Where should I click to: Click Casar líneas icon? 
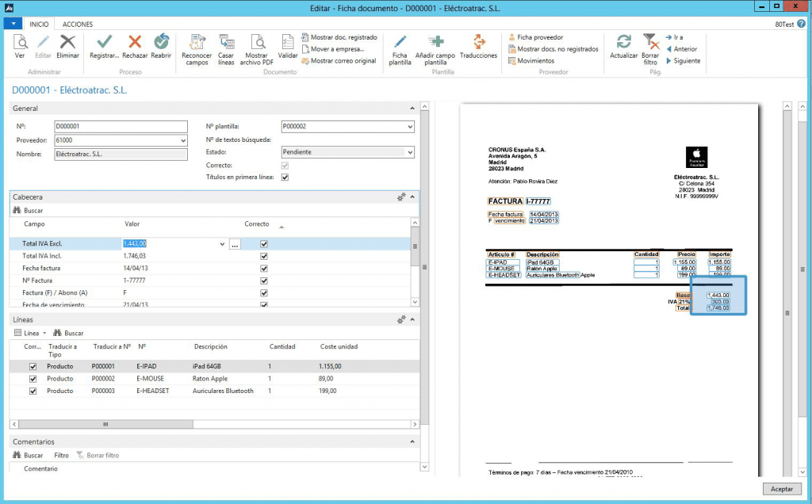tap(226, 42)
